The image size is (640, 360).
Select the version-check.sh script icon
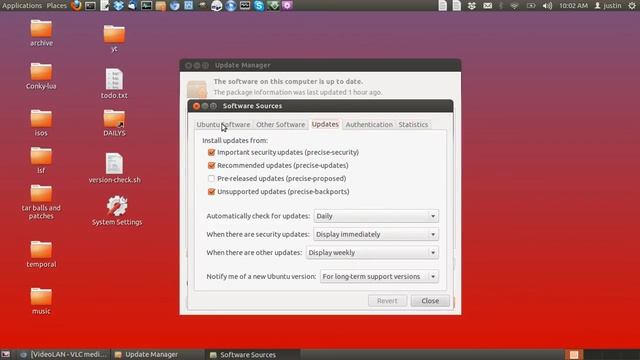point(114,168)
